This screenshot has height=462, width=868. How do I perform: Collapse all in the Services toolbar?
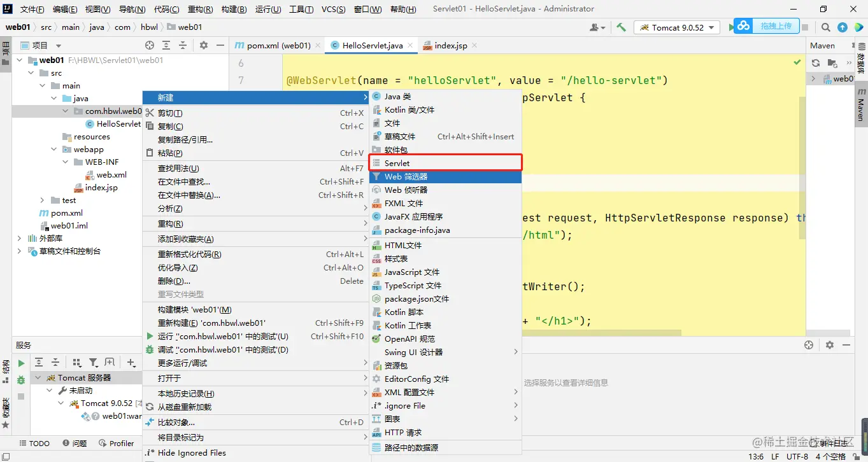click(x=55, y=363)
